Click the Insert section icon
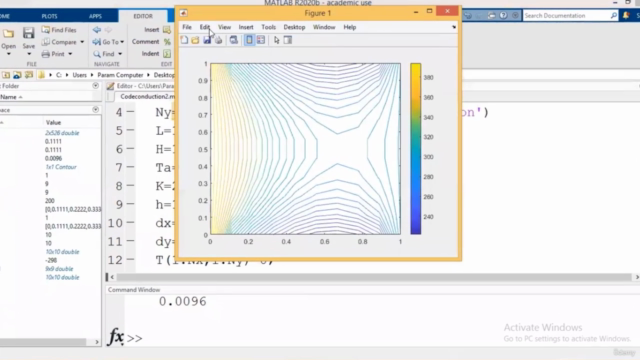Viewport: 640px width, 360px height. pos(167,30)
